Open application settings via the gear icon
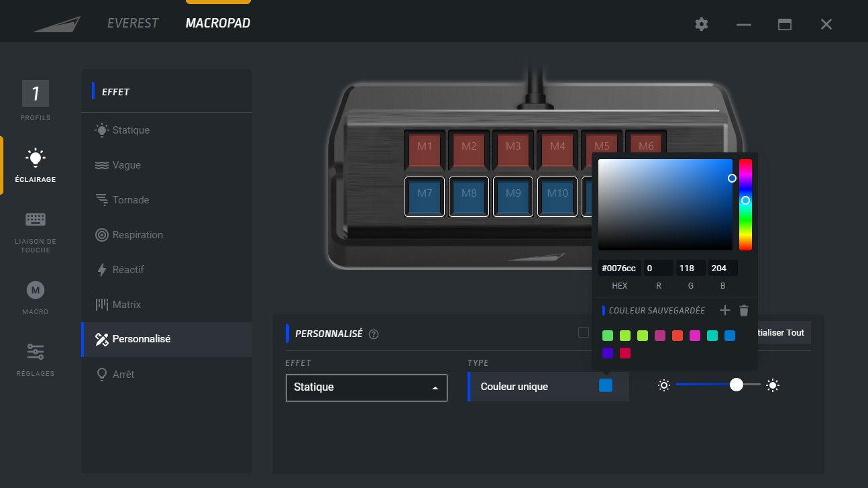The width and height of the screenshot is (868, 488). tap(701, 23)
